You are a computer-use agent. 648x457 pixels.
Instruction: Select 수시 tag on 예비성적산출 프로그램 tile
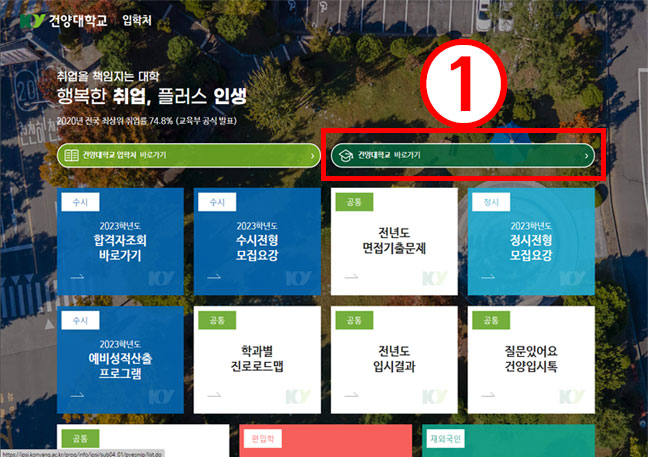pos(81,320)
